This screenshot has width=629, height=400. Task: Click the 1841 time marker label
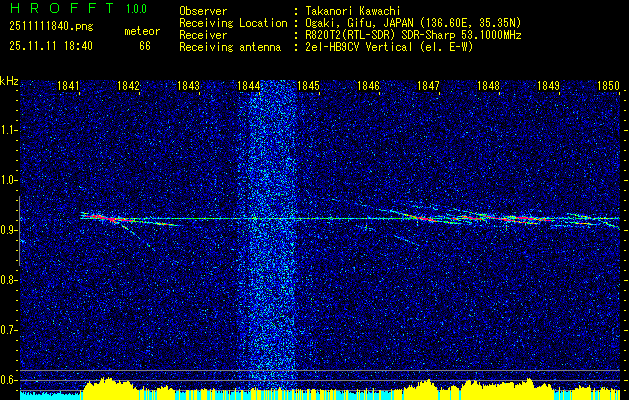pos(69,85)
